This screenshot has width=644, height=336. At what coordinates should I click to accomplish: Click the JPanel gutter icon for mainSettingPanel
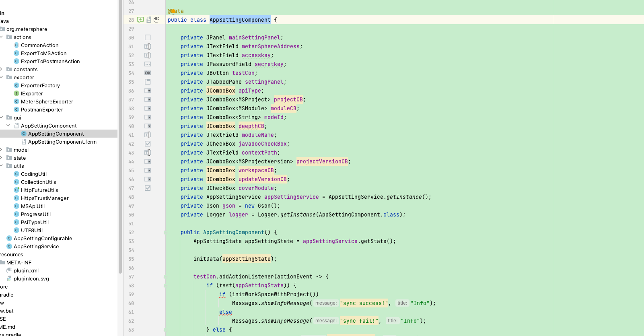148,37
